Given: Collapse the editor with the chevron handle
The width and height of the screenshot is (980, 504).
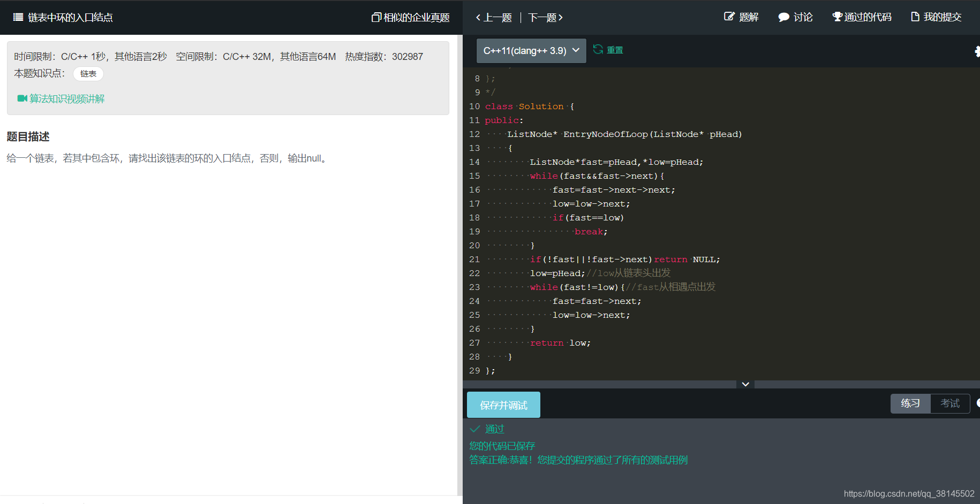Looking at the screenshot, I should tap(745, 384).
